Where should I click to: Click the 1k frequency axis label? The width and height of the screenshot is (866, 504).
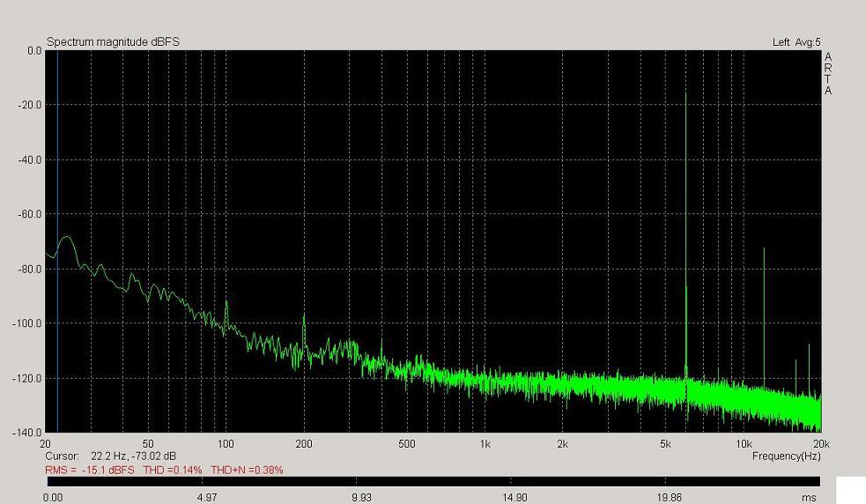tap(485, 444)
